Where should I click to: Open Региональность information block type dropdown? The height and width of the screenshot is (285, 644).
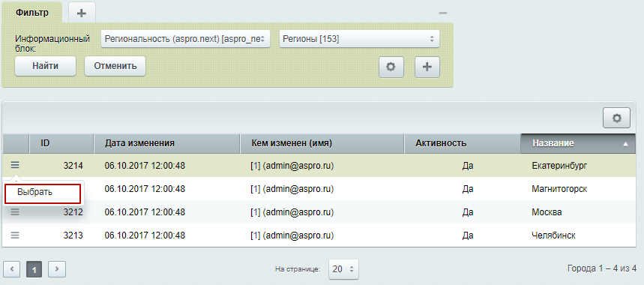coord(185,39)
